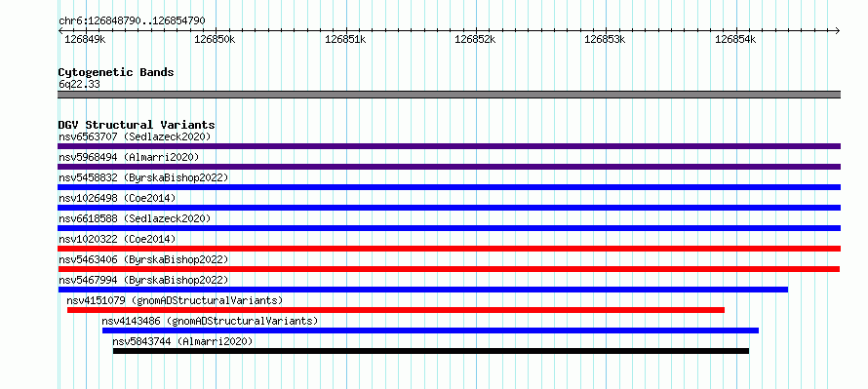
Task: Click the Cytogenetic Bands track title
Action: pyautogui.click(x=116, y=72)
